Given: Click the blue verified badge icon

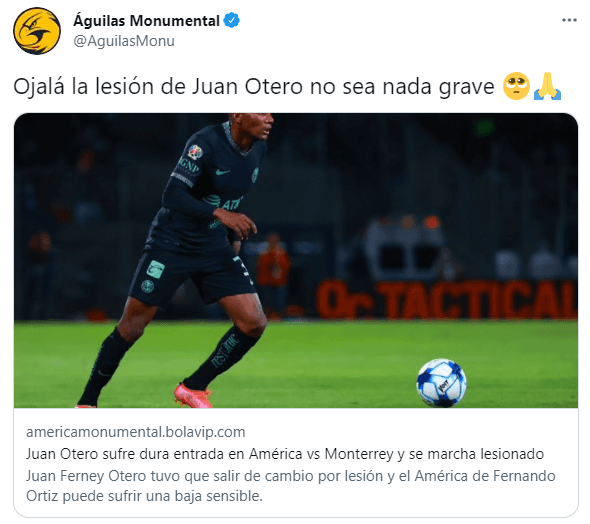Looking at the screenshot, I should click(x=232, y=20).
